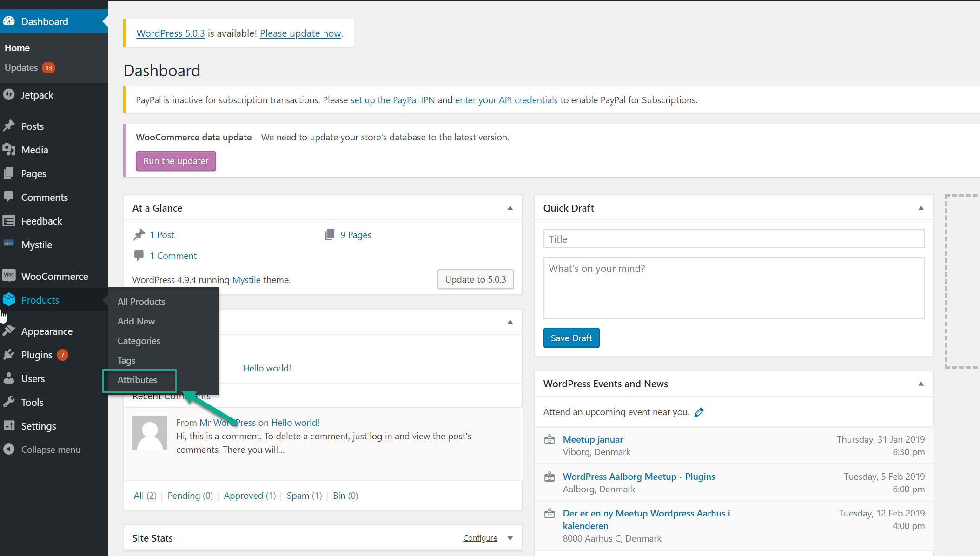Click the Please update now link
980x556 pixels.
[x=300, y=33]
